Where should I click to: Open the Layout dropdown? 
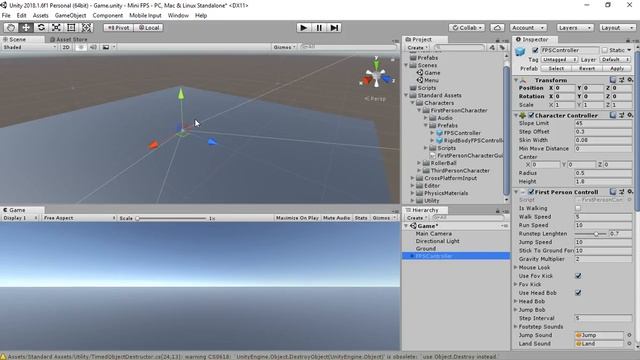[617, 27]
